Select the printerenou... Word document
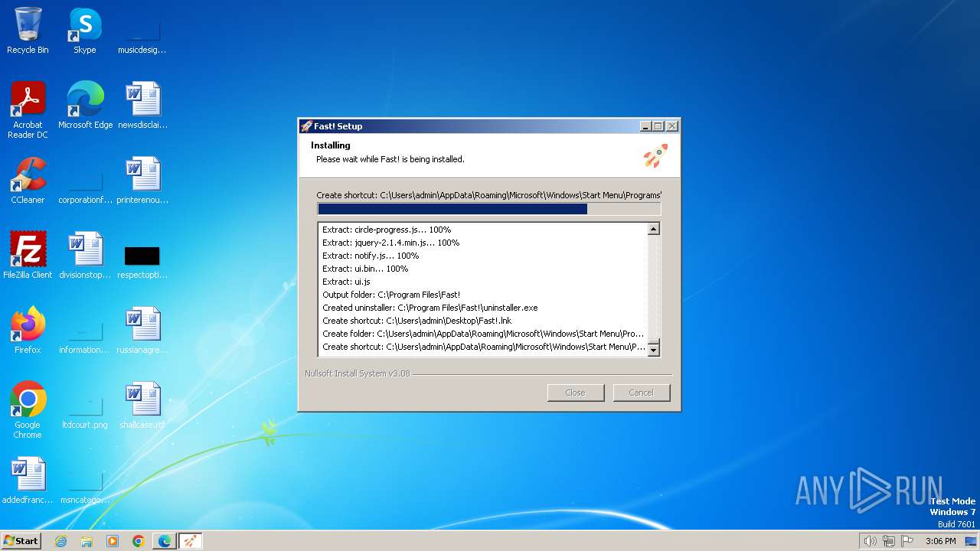Viewport: 980px width, 551px height. click(x=142, y=181)
